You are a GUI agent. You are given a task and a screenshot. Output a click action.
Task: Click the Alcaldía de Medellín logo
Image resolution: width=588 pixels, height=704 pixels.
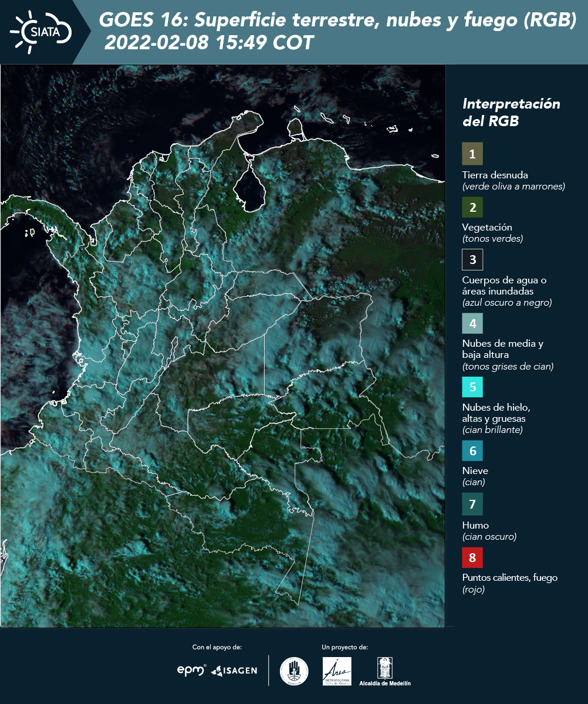click(x=385, y=671)
